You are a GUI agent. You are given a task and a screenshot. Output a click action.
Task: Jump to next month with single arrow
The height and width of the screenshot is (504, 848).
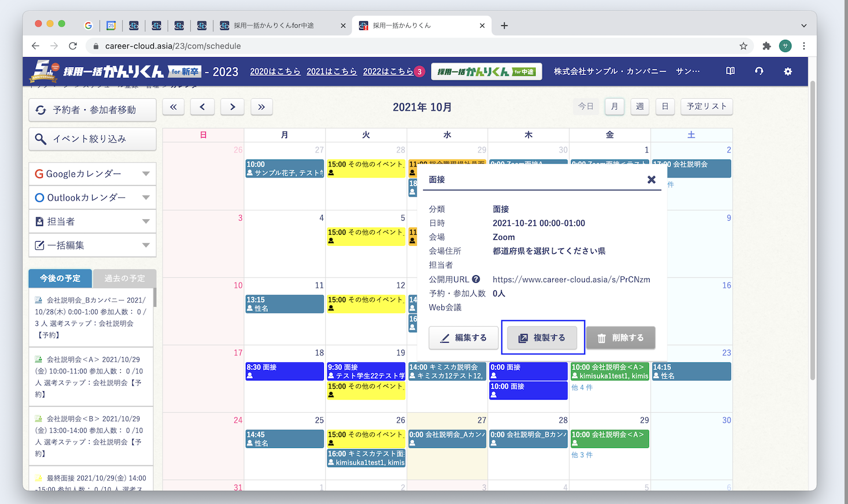coord(233,107)
